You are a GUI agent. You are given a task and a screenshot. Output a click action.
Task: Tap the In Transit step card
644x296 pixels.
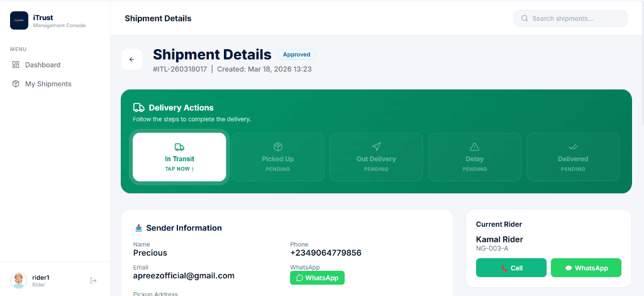179,157
